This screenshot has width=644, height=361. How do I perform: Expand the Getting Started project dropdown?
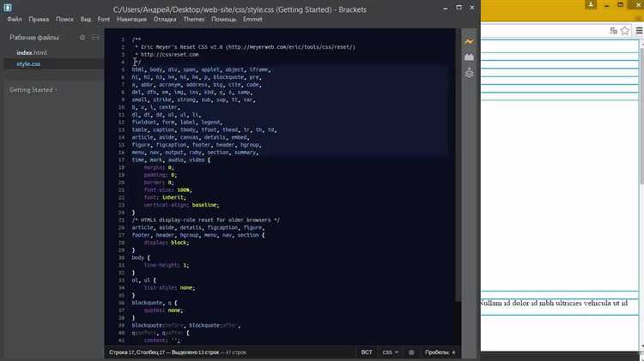tap(33, 89)
